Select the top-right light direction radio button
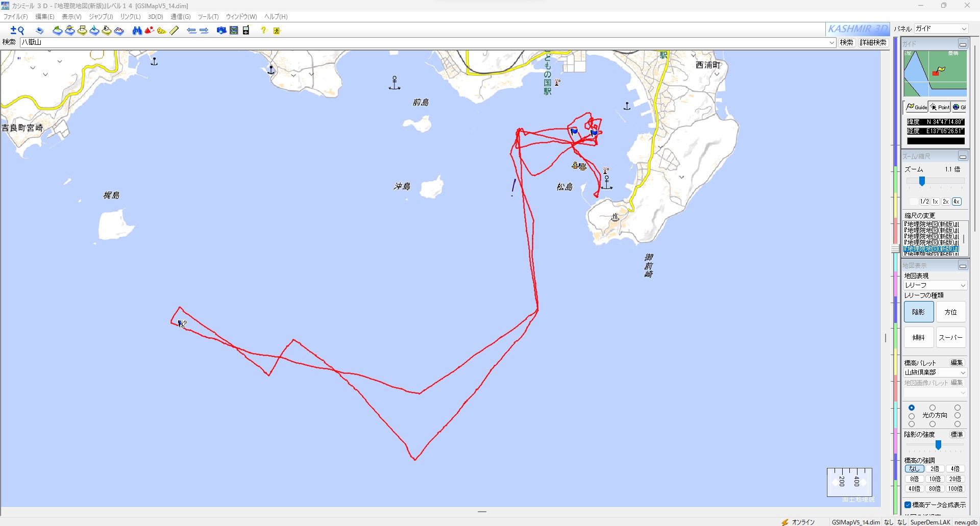This screenshot has width=980, height=526. click(958, 408)
